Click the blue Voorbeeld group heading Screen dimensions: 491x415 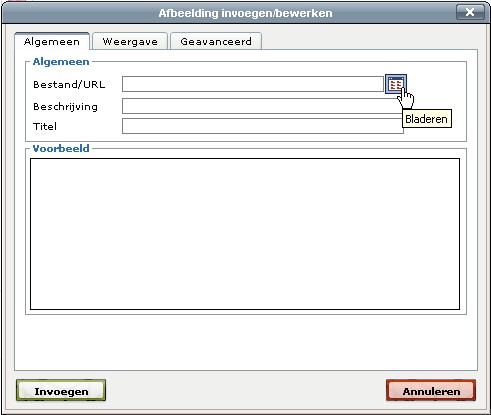[61, 148]
